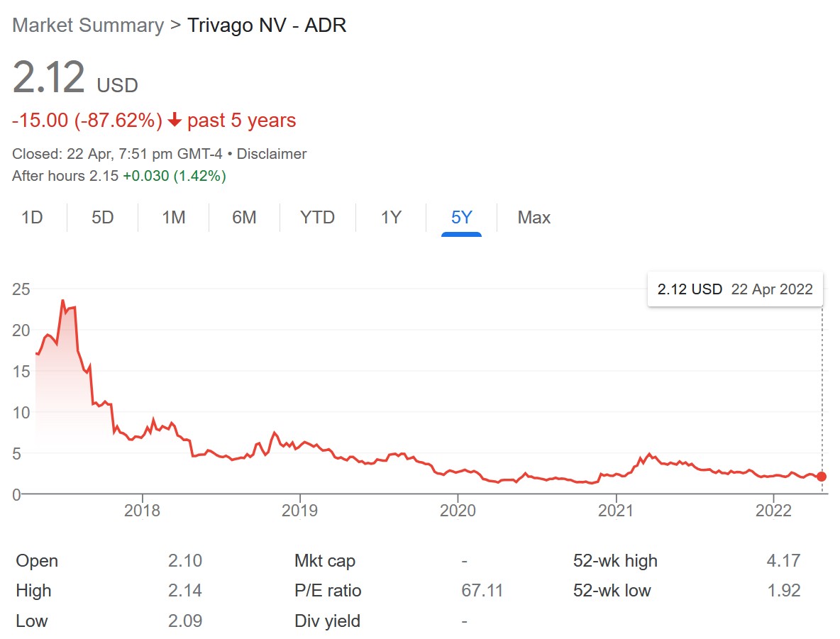Show the 1M chart range
This screenshot has width=840, height=639.
click(174, 217)
